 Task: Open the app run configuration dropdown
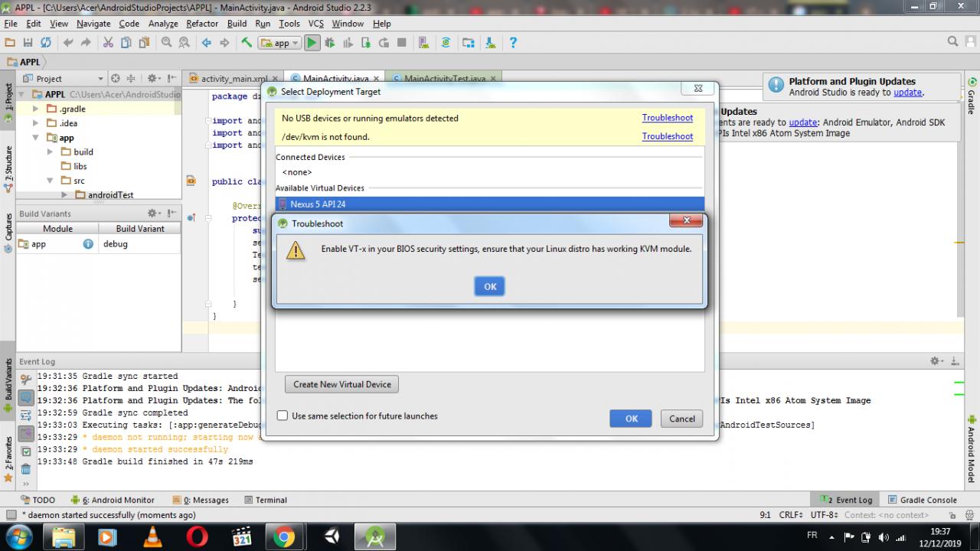tap(278, 43)
